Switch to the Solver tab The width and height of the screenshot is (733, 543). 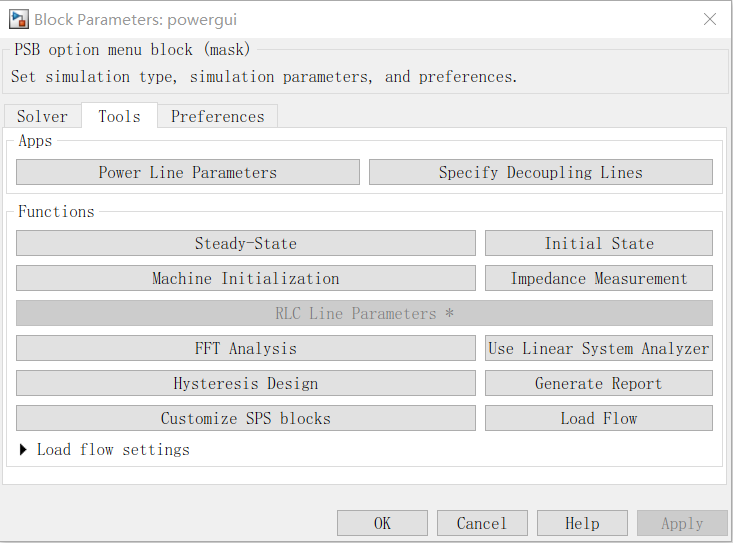coord(42,117)
